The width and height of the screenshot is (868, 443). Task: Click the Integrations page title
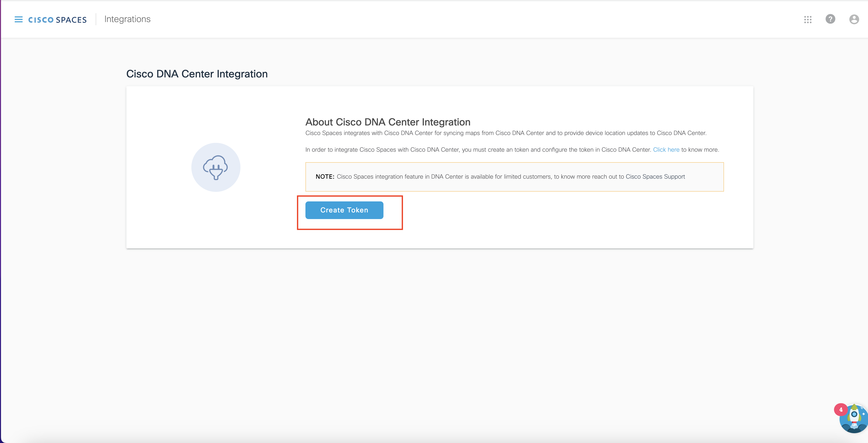[127, 19]
